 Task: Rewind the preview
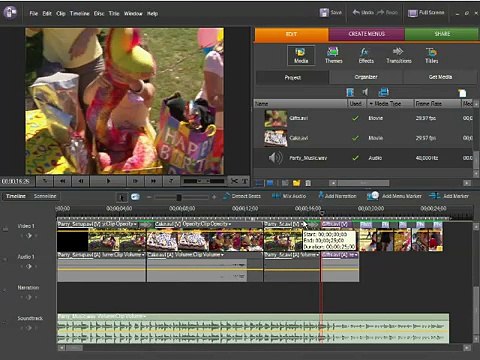[62, 181]
